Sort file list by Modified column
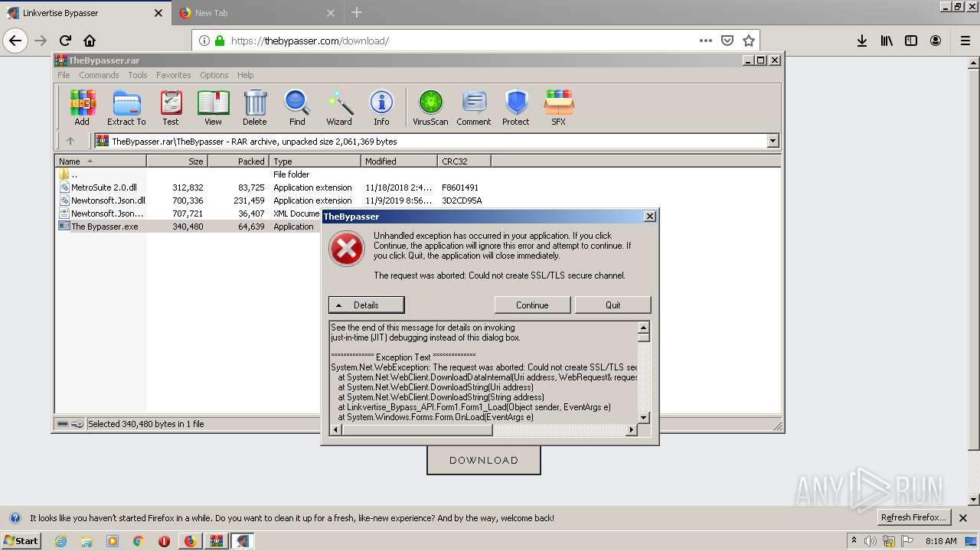 [399, 161]
